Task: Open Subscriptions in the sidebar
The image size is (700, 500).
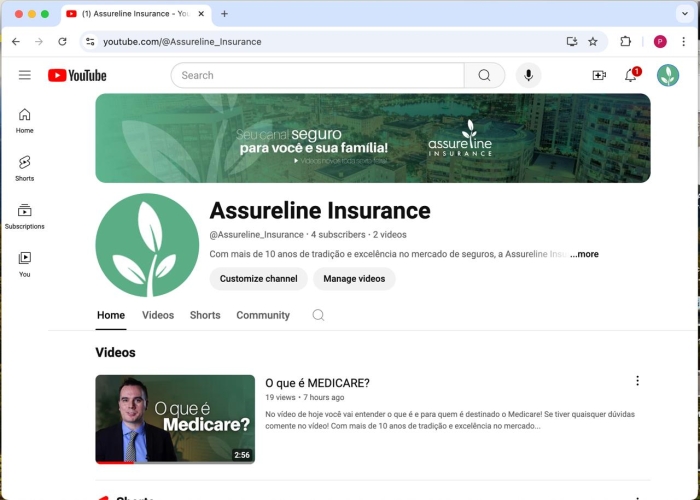Action: point(24,215)
